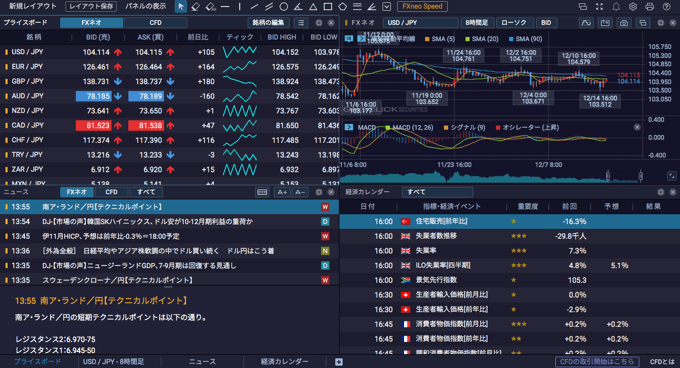
Task: Select the arrow pointer tool
Action: click(181, 7)
